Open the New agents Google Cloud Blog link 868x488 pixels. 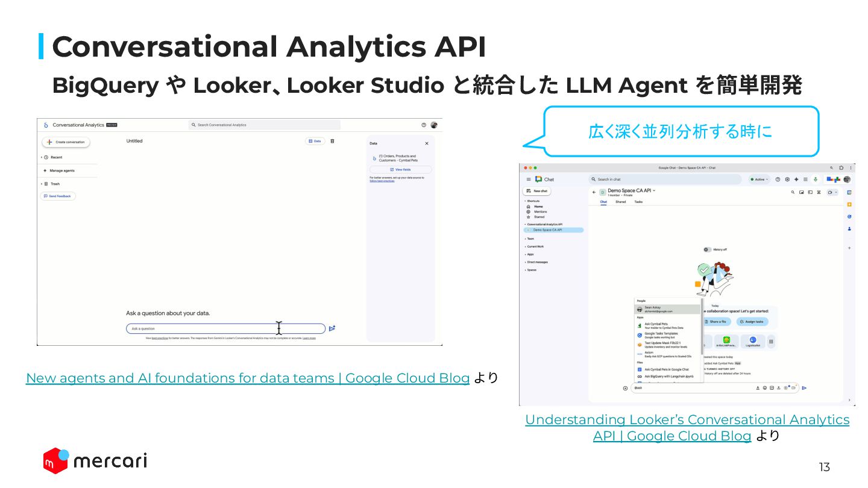tap(248, 378)
